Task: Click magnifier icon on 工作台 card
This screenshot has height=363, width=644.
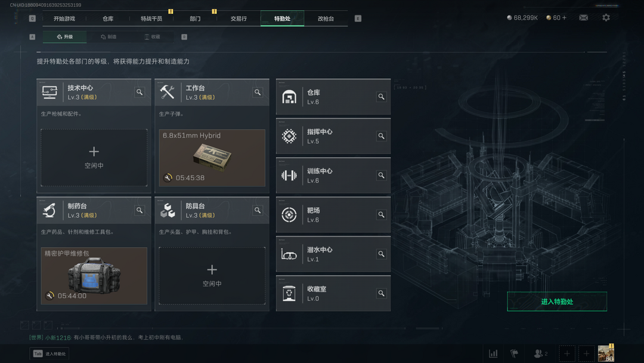Action: click(x=258, y=92)
